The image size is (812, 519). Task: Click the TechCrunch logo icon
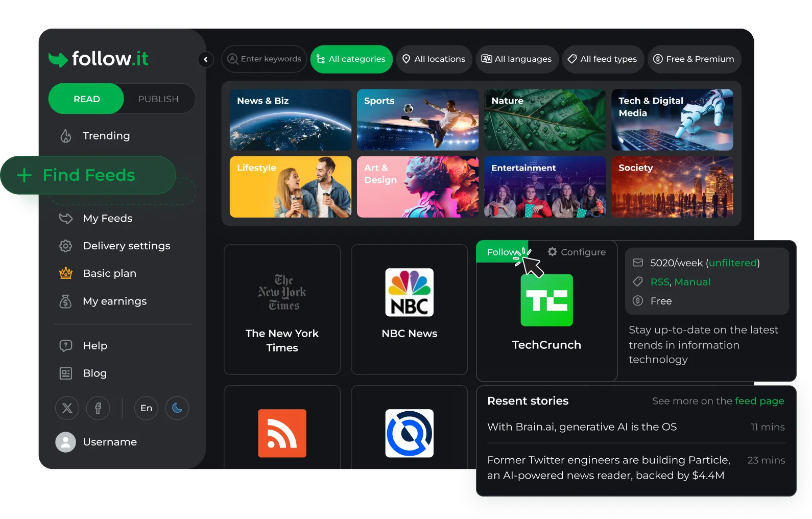[546, 300]
